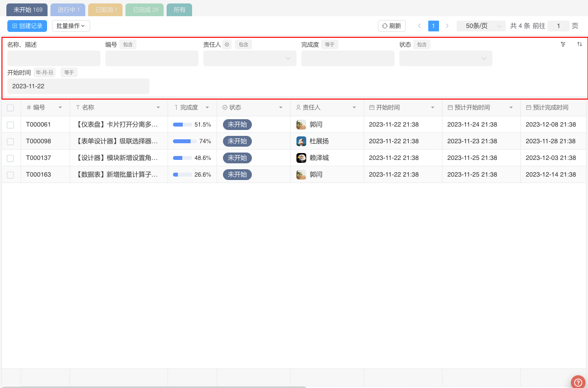Switch to the 进行中 tab
The image size is (588, 388).
(68, 10)
